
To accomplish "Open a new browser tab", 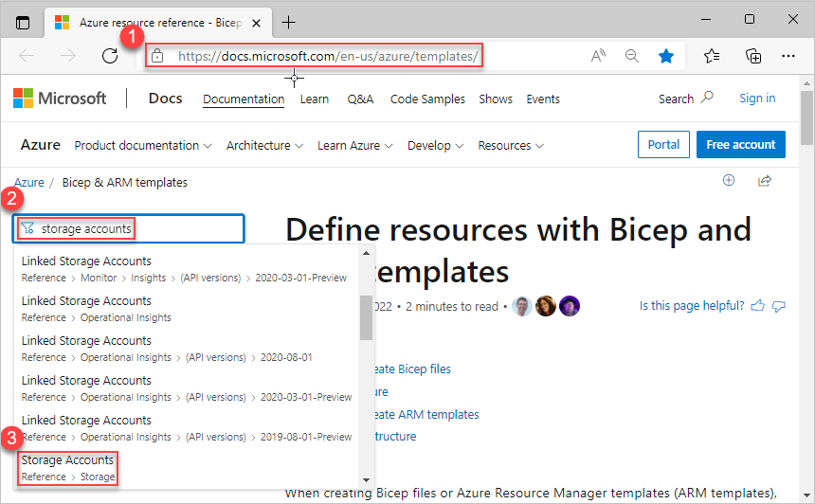I will pyautogui.click(x=288, y=23).
